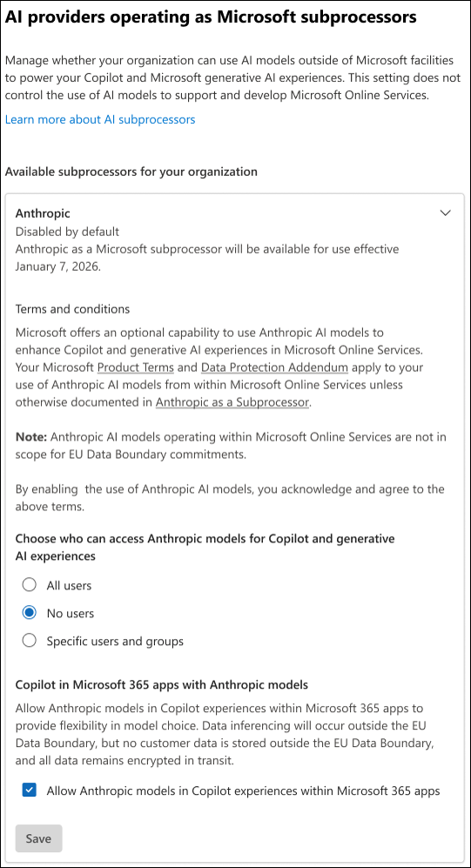Click the Copilot in Microsoft 365 apps heading
Image resolution: width=471 pixels, height=868 pixels.
(162, 685)
